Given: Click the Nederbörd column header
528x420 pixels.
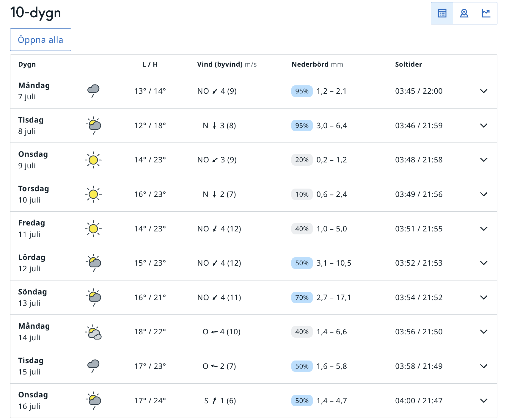Looking at the screenshot, I should 317,64.
